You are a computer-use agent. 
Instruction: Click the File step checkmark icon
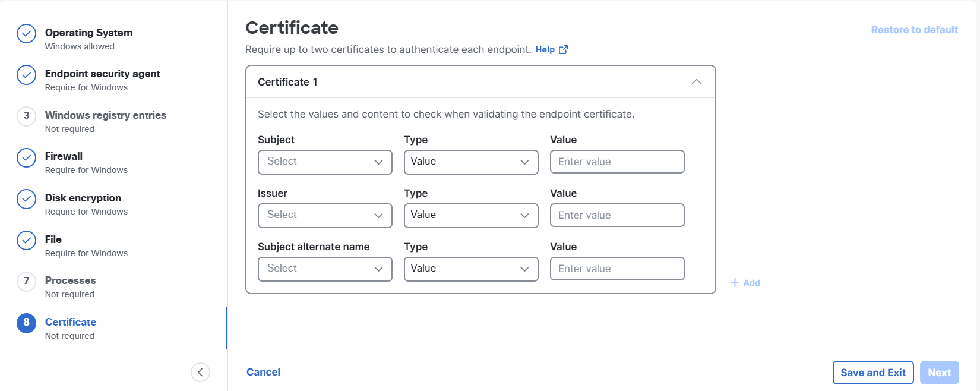tap(26, 241)
